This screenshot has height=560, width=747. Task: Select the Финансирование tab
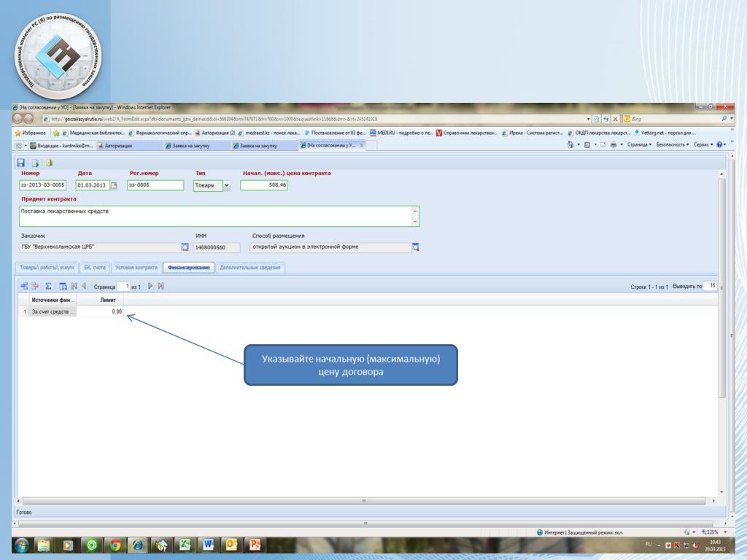[189, 268]
